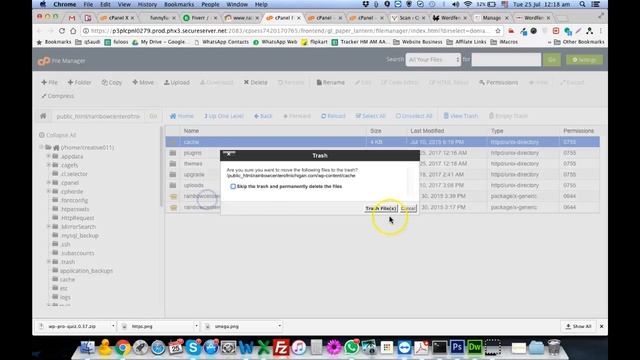Collapse the /home/creative011 root node

42,147
